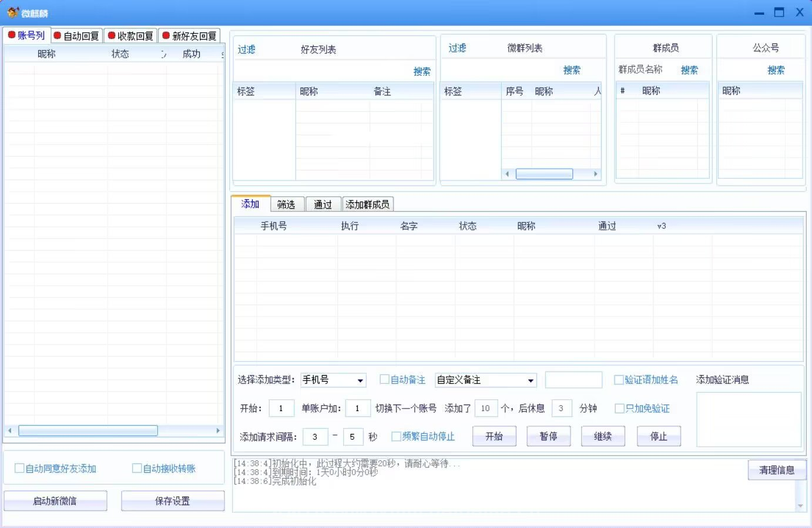Toggle the 自动接收转账 checkbox

coord(137,469)
